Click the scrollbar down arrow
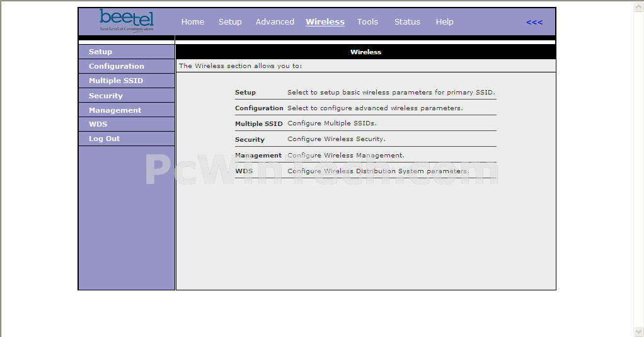The width and height of the screenshot is (644, 337). [639, 331]
